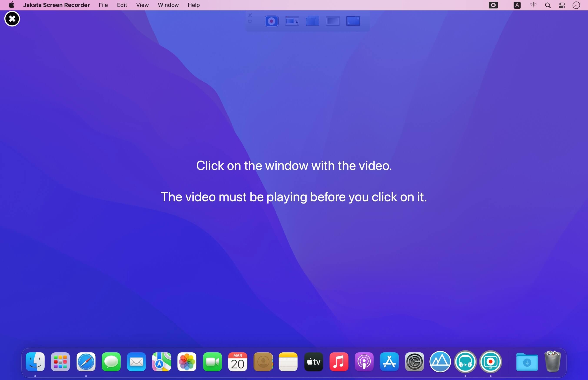
Task: Click the small screen icon below toolbar X
Action: (250, 21)
